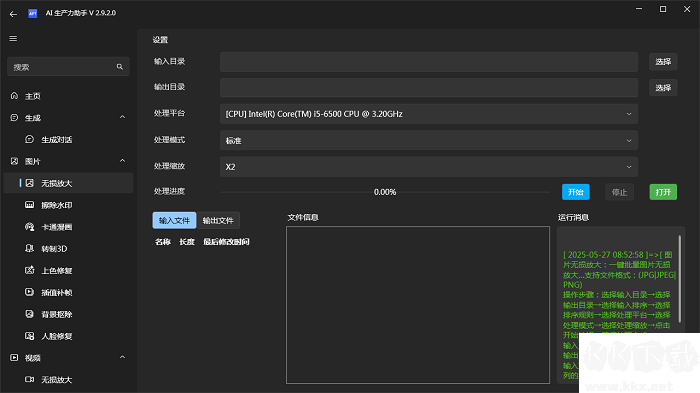The height and width of the screenshot is (393, 700).
Task: Open the 处理平台 CPU dropdown
Action: point(429,114)
